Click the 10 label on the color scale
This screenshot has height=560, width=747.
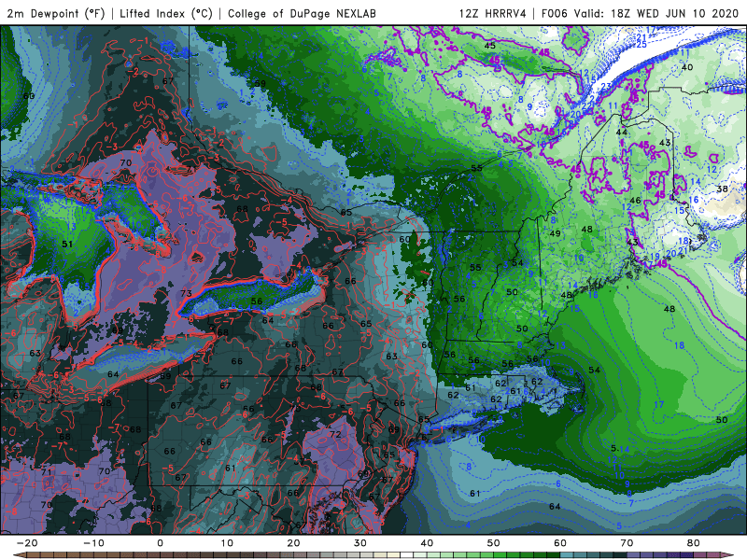(227, 543)
